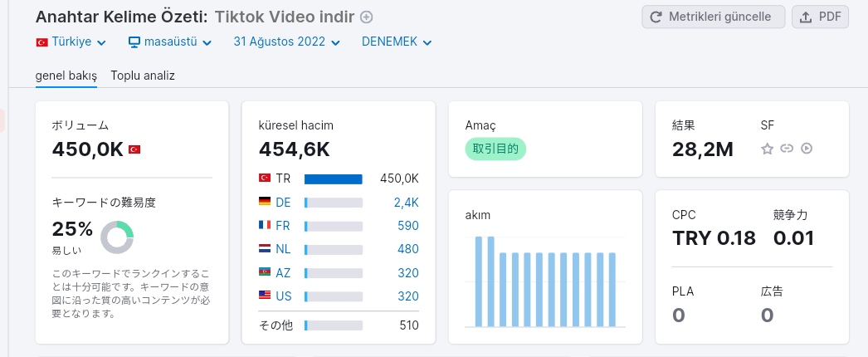Select the genel bakış tab

click(x=66, y=76)
